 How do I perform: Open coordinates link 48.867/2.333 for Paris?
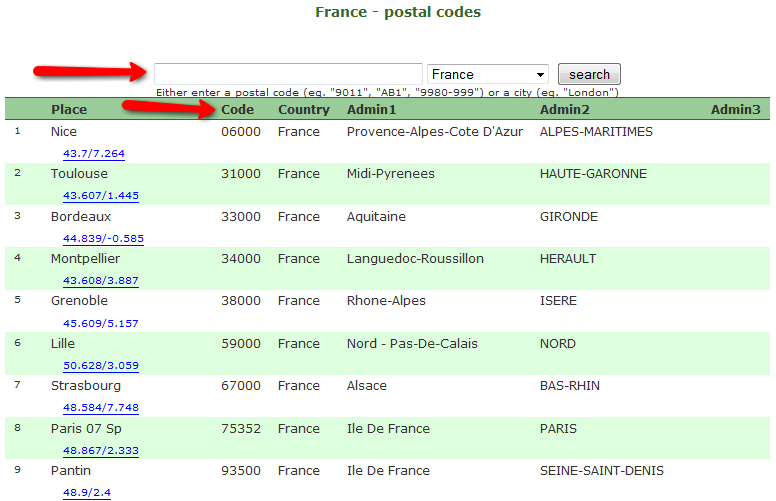(100, 451)
